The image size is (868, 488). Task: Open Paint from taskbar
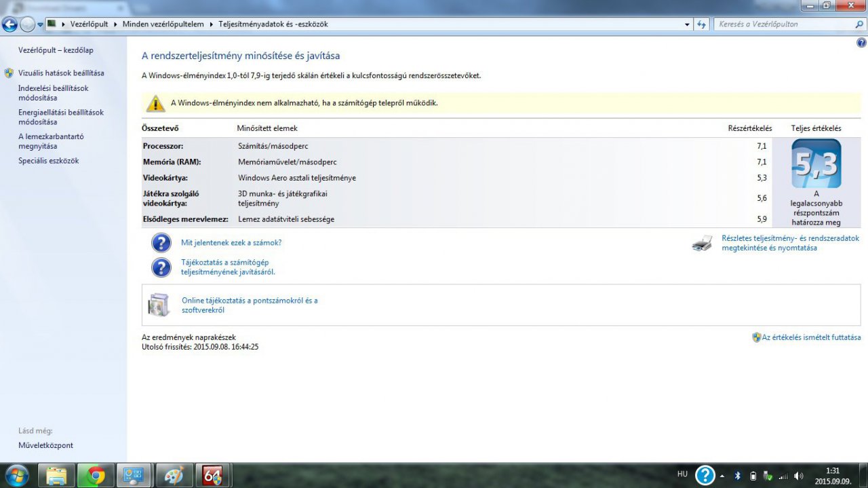click(x=174, y=476)
